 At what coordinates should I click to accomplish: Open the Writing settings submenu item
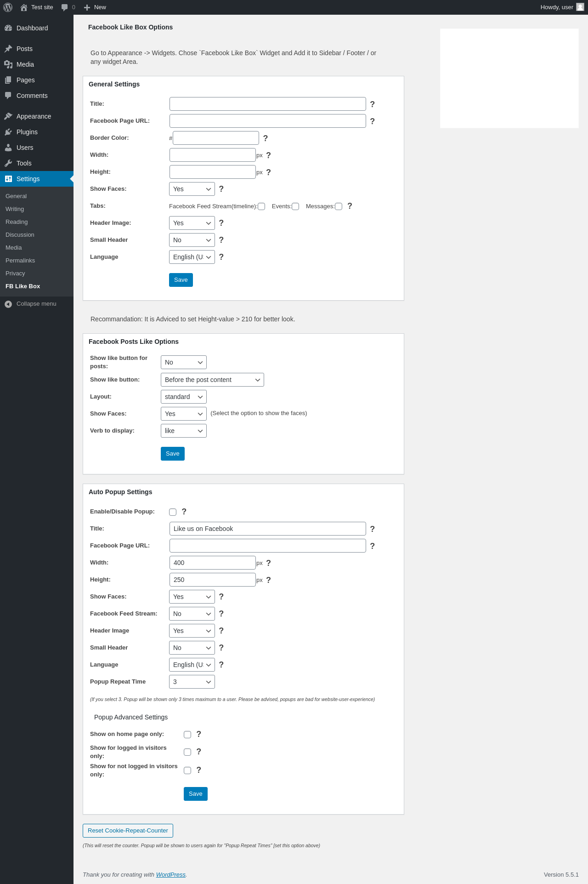coord(15,209)
